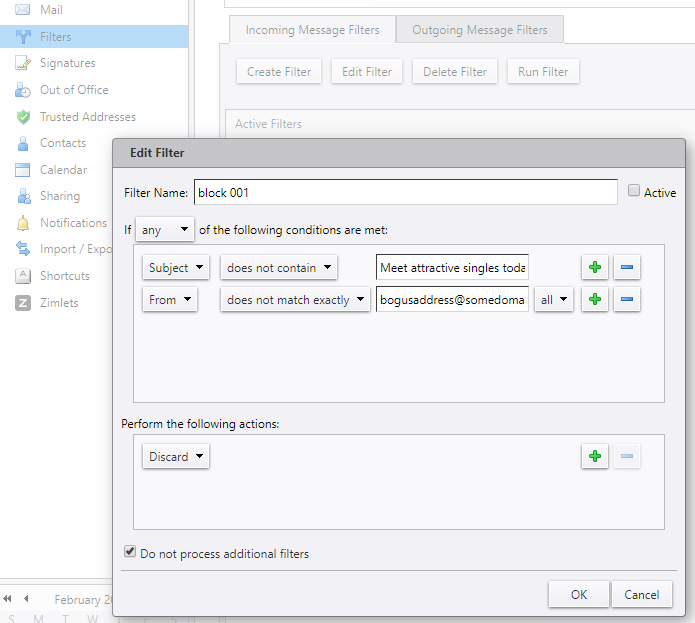Click the Run Filter button
This screenshot has width=695, height=623.
(543, 71)
